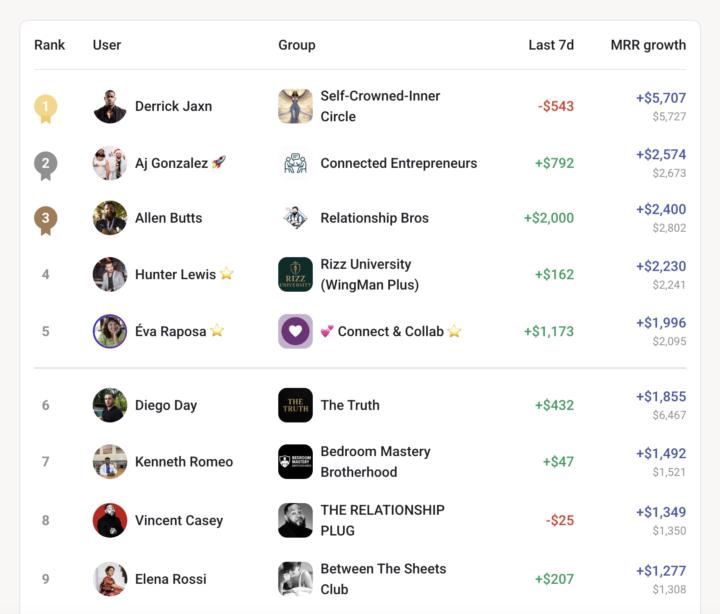The image size is (720, 614).
Task: Click the Connect & Collab heart icon
Action: 295,331
